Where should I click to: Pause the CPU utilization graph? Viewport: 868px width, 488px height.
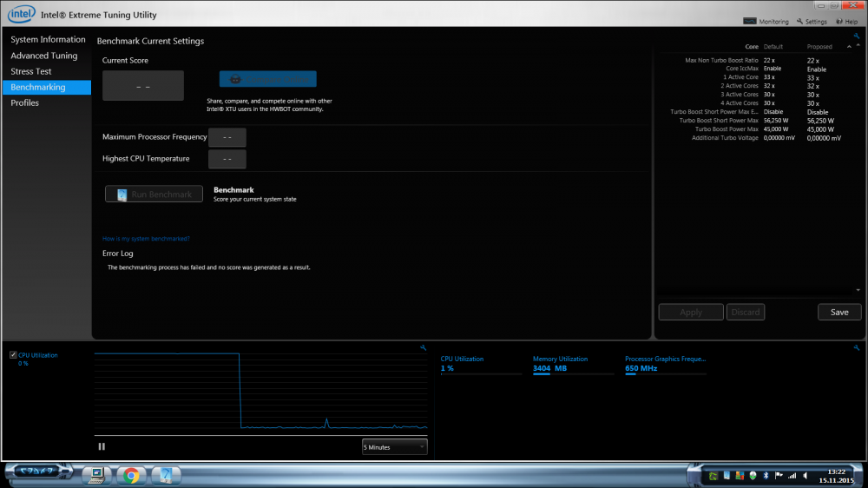click(102, 446)
